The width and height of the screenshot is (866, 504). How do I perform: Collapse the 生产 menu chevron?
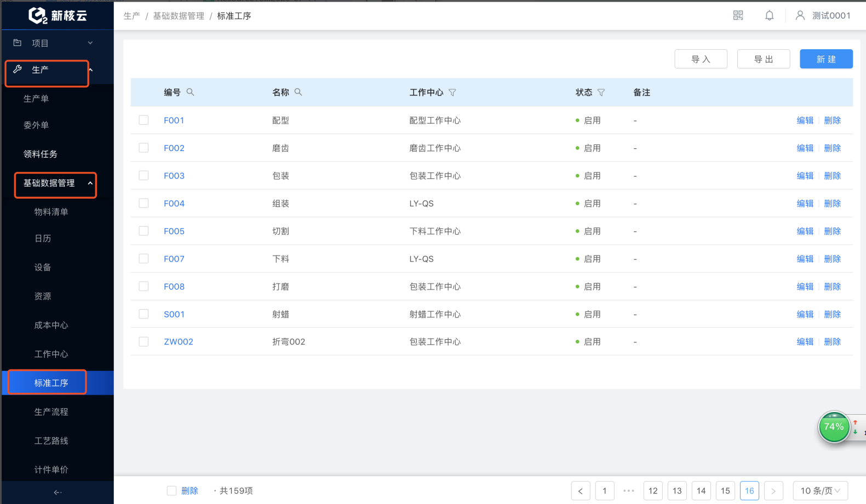click(x=91, y=69)
